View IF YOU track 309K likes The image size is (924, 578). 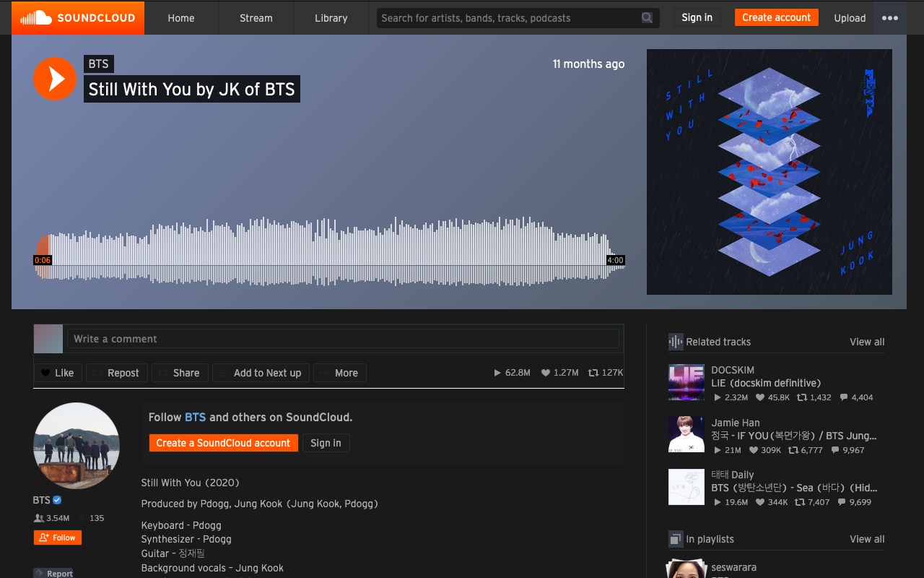tap(765, 450)
